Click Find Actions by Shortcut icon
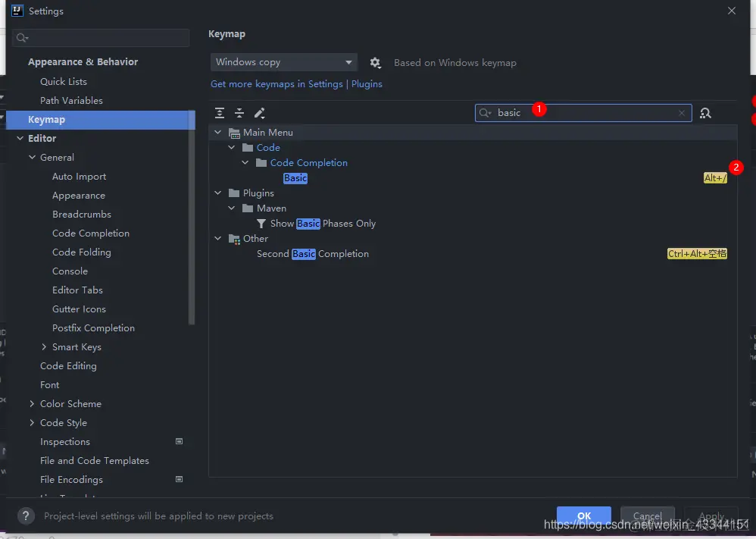Screen dimensions: 756x539 pyautogui.click(x=705, y=113)
